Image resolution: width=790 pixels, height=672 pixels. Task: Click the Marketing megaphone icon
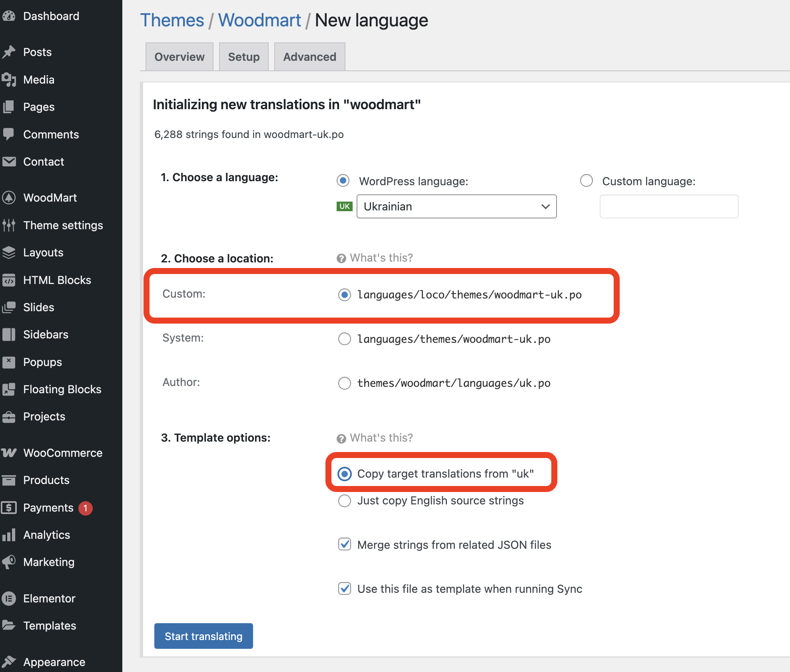tap(9, 562)
